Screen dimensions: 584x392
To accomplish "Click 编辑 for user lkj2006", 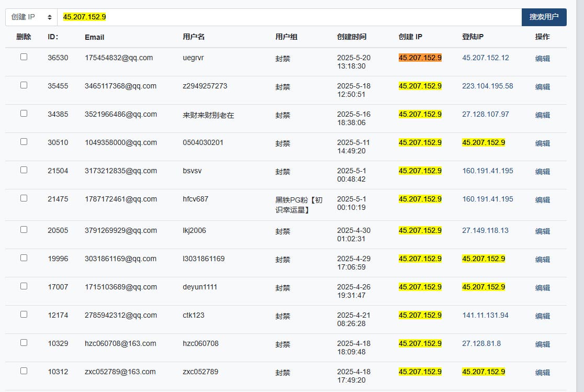I will click(x=542, y=231).
